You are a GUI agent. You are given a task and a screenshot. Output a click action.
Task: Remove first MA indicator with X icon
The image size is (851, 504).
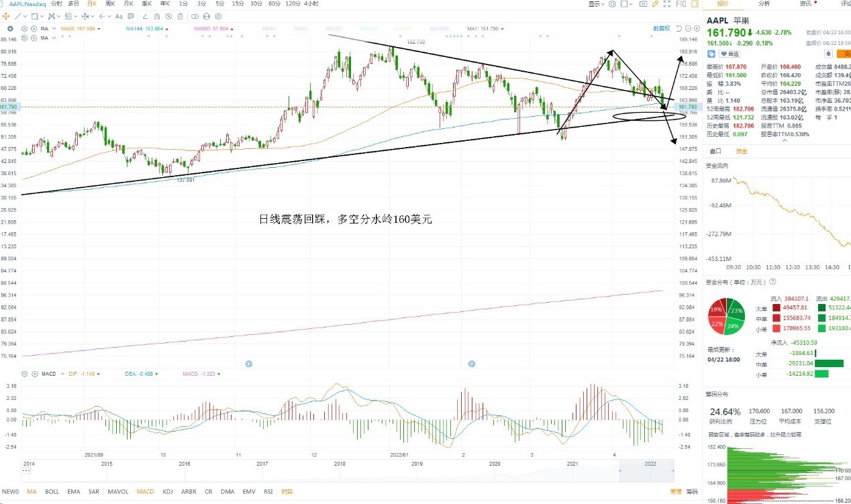point(34,29)
